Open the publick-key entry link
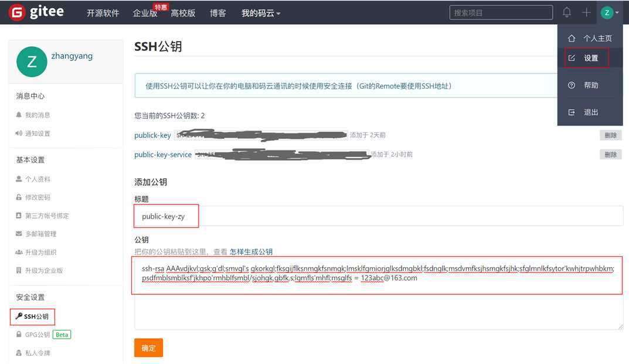The image size is (629, 364). click(x=152, y=135)
